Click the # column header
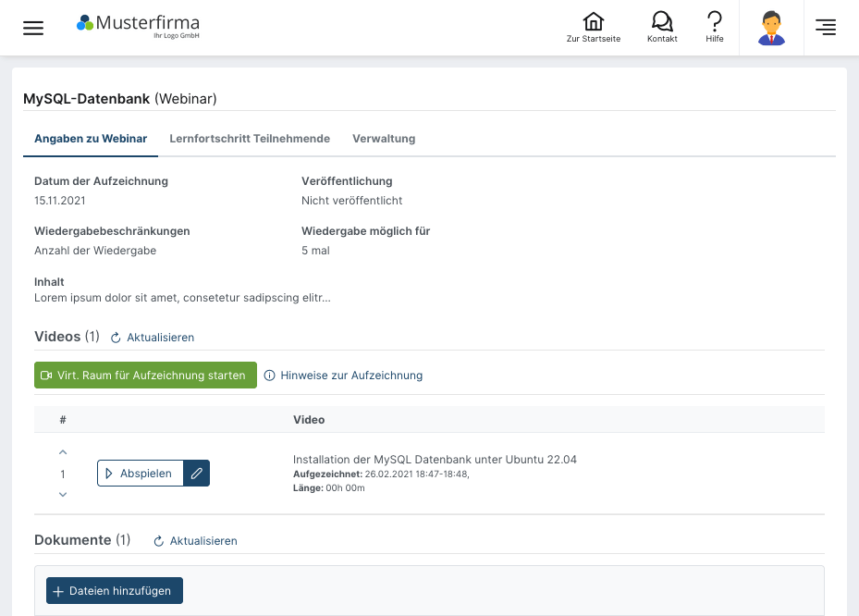859x616 pixels. click(x=63, y=420)
